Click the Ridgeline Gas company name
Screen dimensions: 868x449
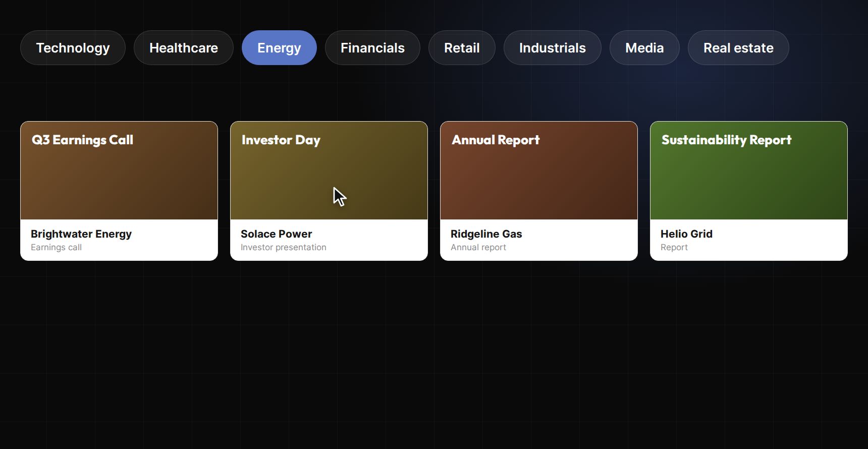coord(486,234)
